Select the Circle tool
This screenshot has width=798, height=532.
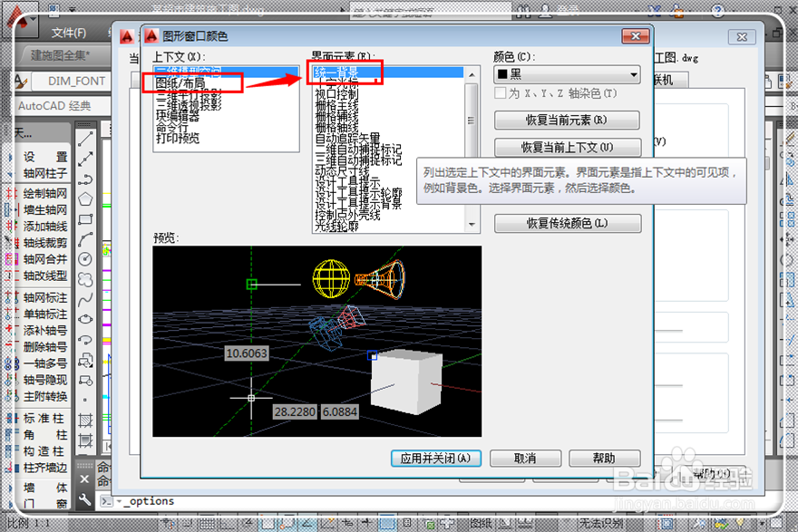click(x=85, y=259)
